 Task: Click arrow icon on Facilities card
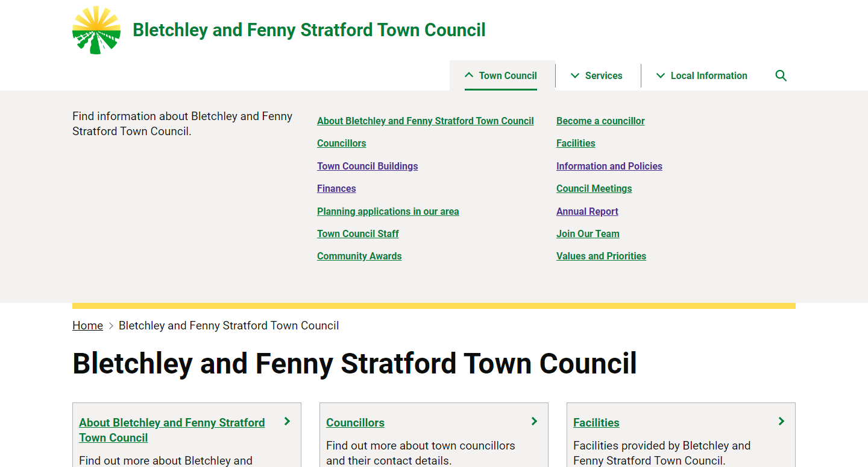pos(781,421)
